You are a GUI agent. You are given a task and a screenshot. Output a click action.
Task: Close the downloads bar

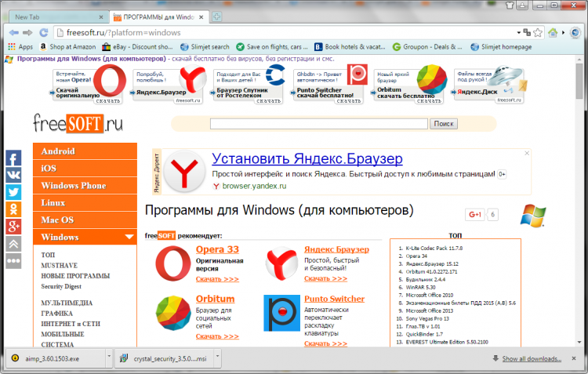pos(574,358)
